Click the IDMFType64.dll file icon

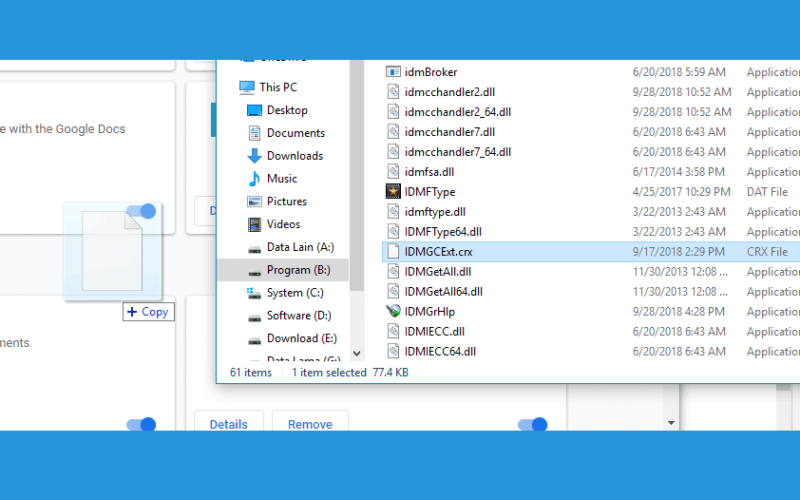393,231
